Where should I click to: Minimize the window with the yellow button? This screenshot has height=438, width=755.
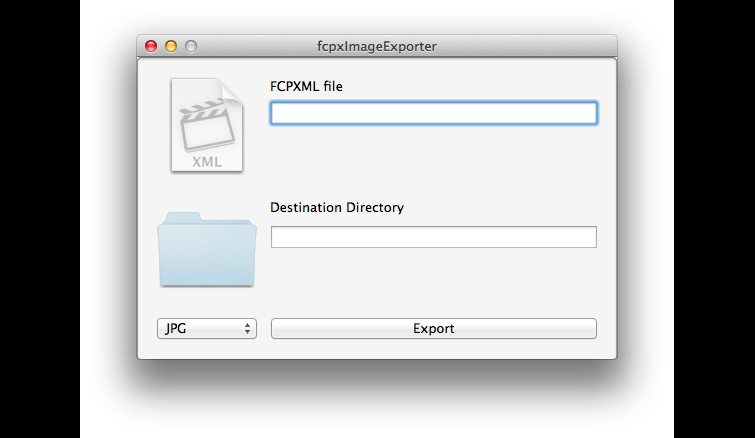point(171,46)
